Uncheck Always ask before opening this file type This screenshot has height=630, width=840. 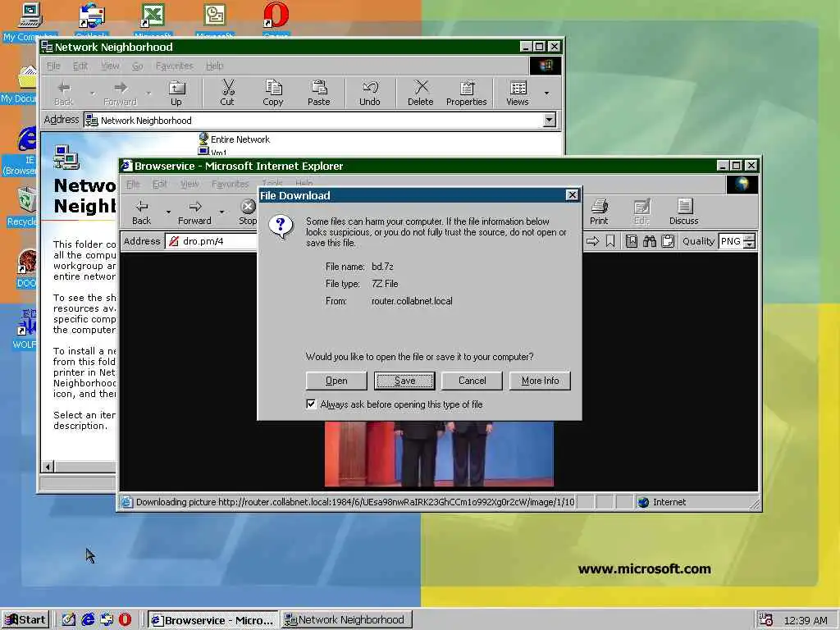[311, 404]
